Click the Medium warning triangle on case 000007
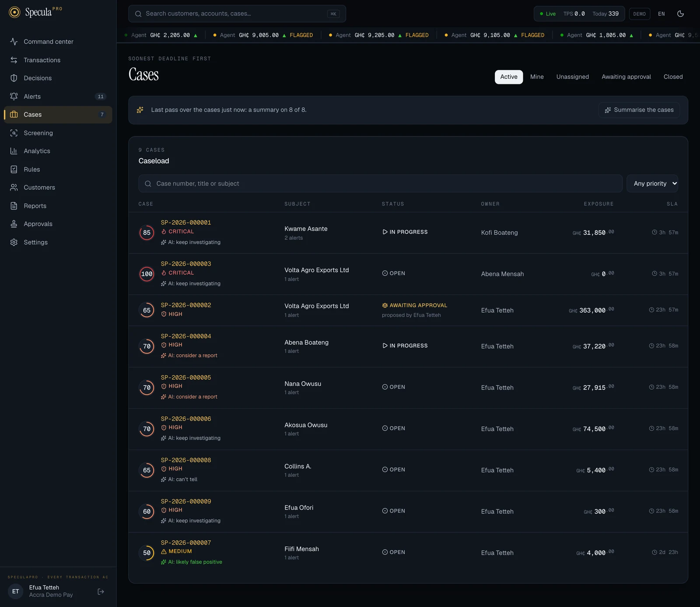 (x=164, y=551)
